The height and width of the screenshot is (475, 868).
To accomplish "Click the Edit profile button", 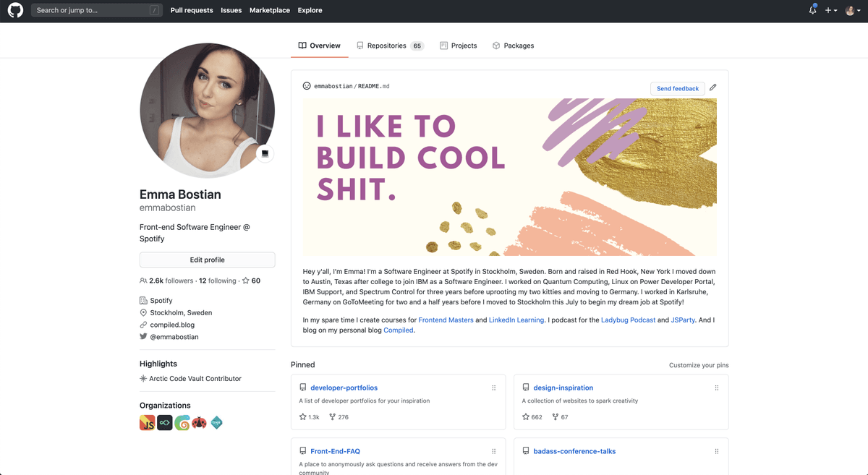I will pyautogui.click(x=207, y=260).
